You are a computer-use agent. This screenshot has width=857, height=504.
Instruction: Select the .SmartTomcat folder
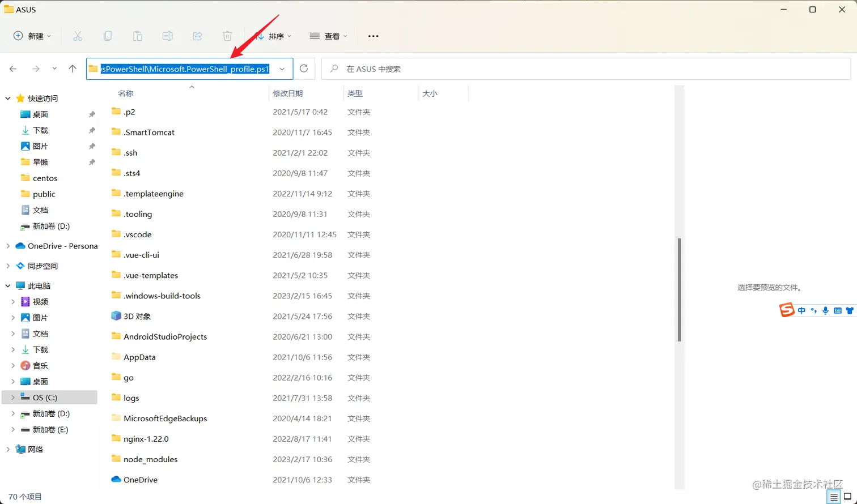[x=143, y=132]
